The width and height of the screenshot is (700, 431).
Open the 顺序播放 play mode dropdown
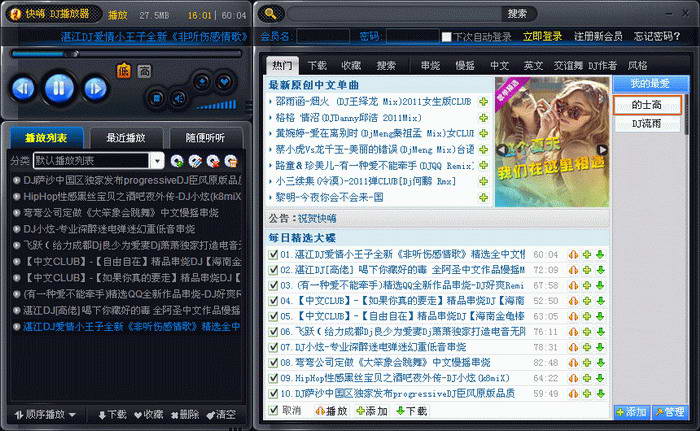click(45, 415)
